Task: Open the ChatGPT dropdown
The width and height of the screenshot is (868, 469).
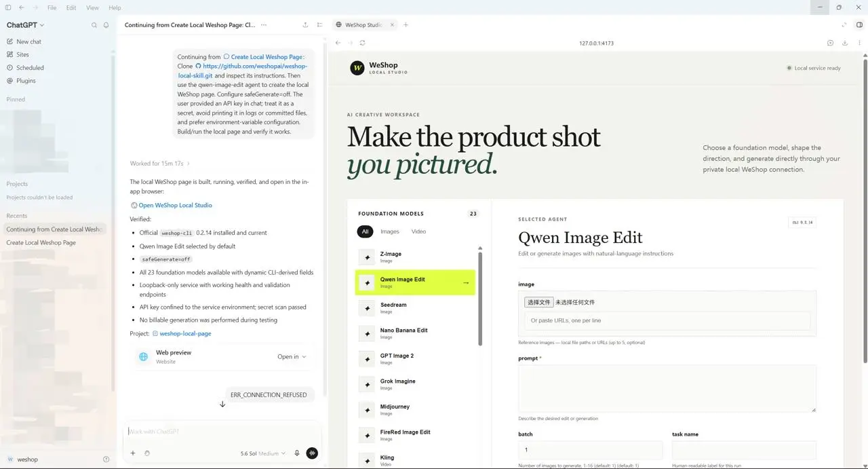Action: 25,25
